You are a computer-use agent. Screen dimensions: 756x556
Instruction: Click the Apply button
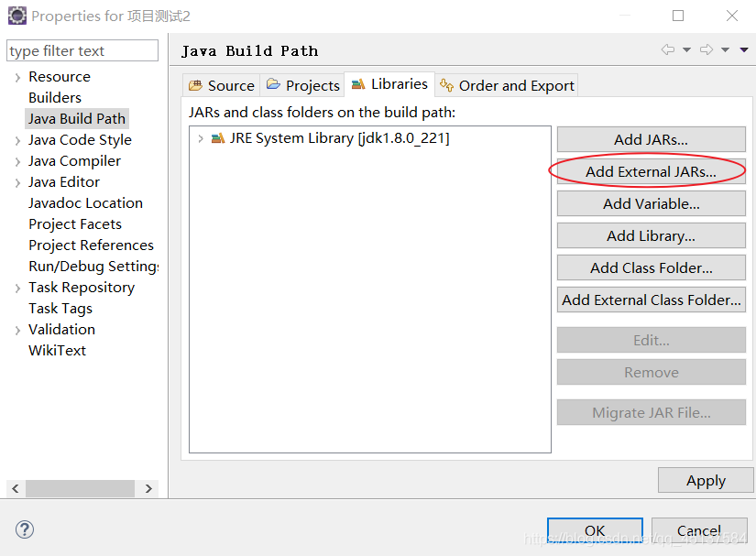click(706, 480)
